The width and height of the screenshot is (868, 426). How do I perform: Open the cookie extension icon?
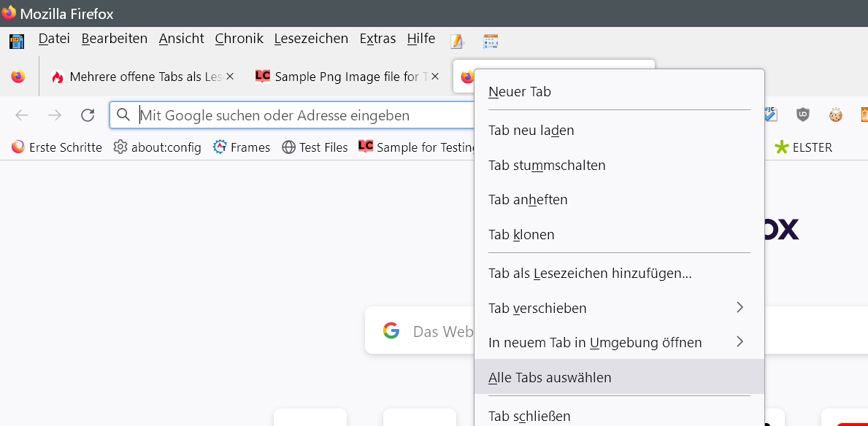coord(836,115)
